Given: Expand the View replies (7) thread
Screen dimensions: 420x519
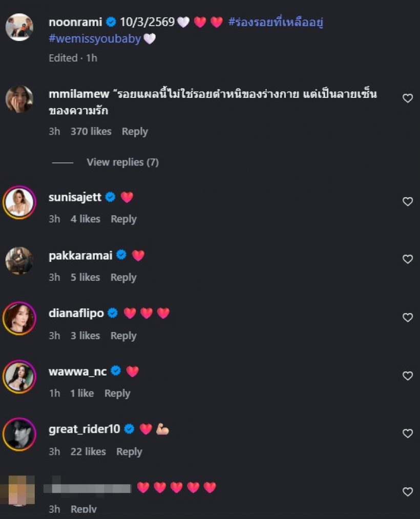Looking at the screenshot, I should click(122, 162).
